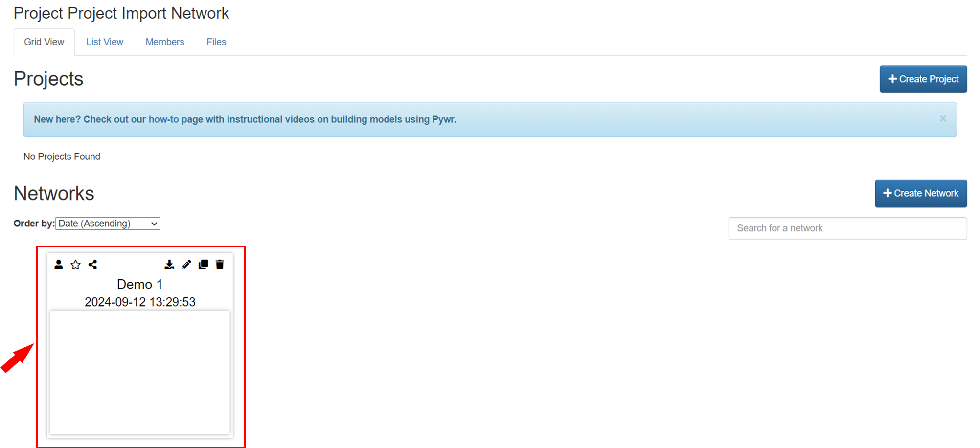Select the Grid View tab
The height and width of the screenshot is (448, 980).
coord(44,42)
